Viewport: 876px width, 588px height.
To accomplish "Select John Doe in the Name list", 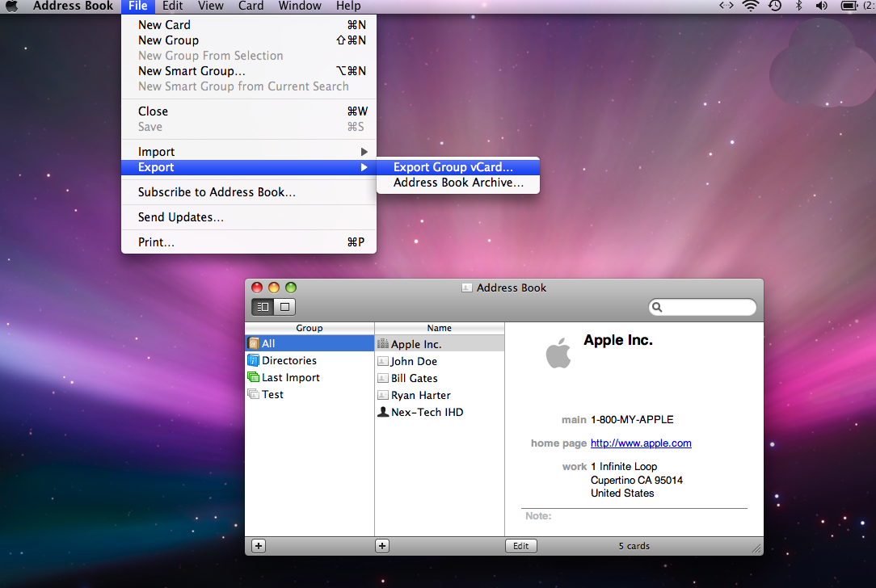I will tap(440, 361).
